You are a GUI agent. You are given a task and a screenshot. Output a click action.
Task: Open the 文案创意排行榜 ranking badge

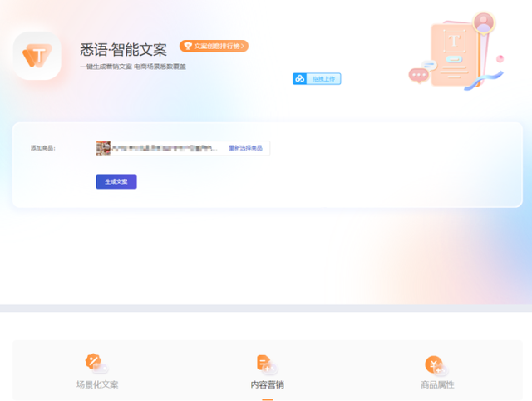click(x=214, y=46)
